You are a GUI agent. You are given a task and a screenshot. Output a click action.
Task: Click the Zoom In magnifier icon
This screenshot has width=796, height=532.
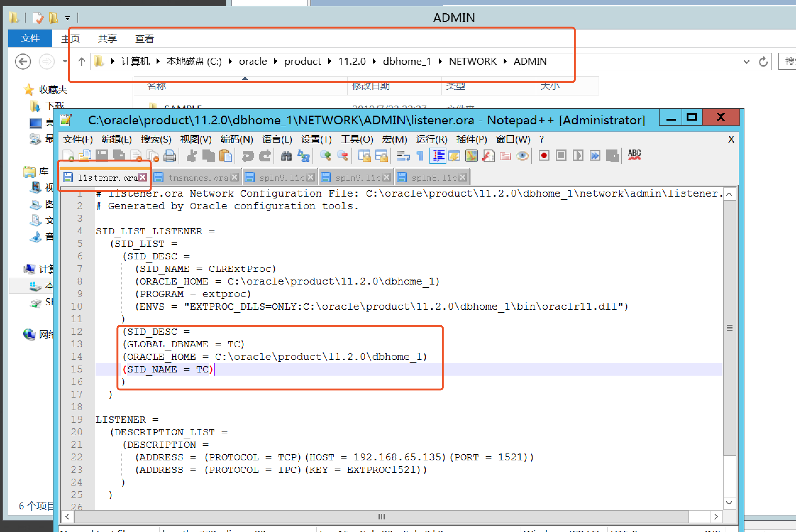[x=325, y=155]
